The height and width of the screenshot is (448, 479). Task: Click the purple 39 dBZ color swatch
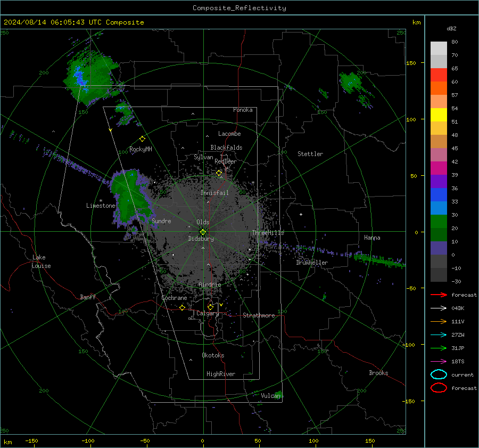pos(439,181)
